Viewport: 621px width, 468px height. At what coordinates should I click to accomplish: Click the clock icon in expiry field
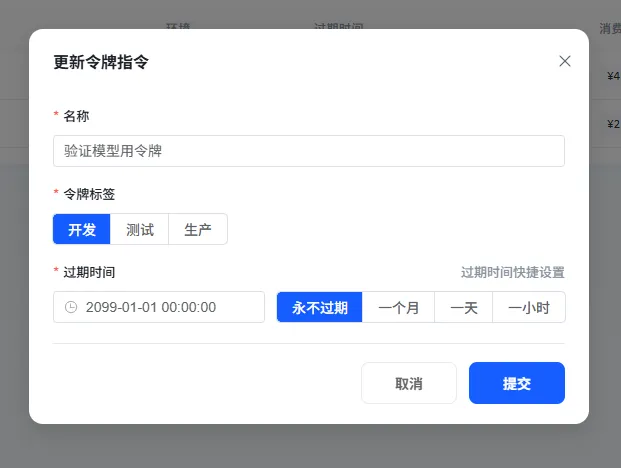pos(71,307)
